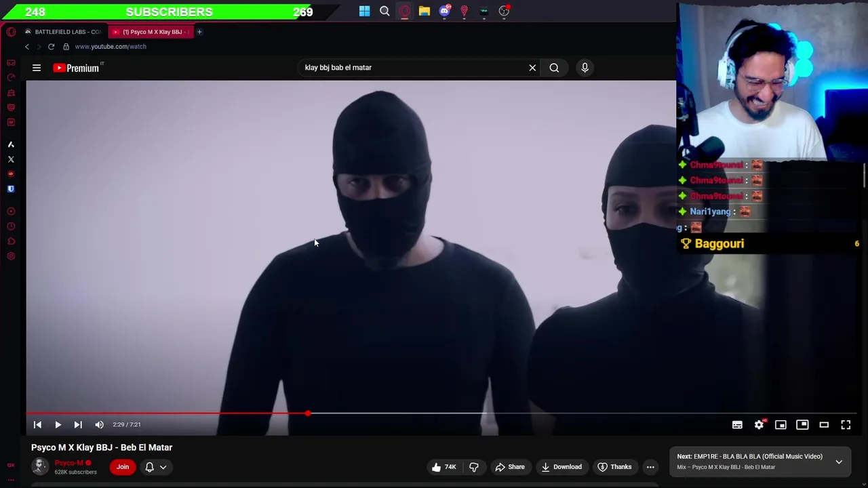Image resolution: width=868 pixels, height=488 pixels.
Task: Go to the YouTube Premium home logo
Action: click(x=76, y=68)
